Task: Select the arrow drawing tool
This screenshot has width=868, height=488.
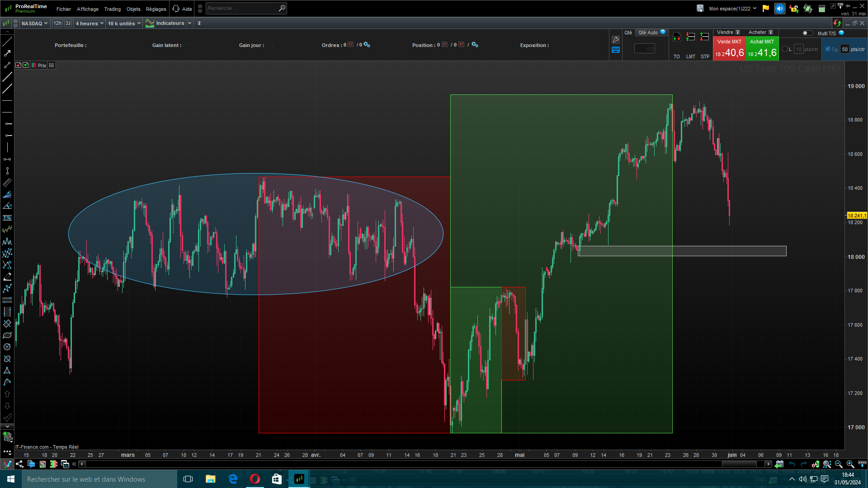Action: [x=7, y=53]
